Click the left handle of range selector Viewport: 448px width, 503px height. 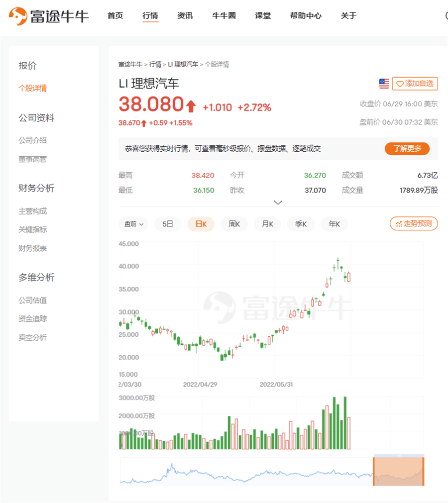(x=374, y=472)
